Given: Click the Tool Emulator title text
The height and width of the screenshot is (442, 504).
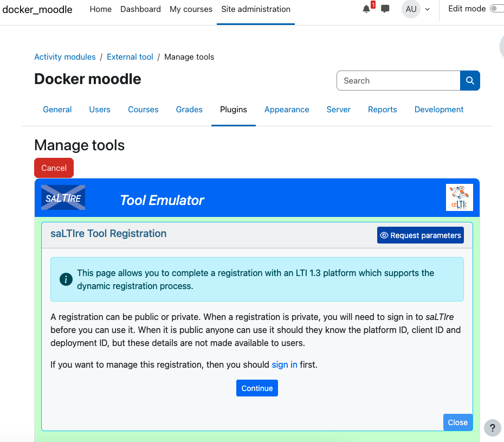Looking at the screenshot, I should coord(161,200).
